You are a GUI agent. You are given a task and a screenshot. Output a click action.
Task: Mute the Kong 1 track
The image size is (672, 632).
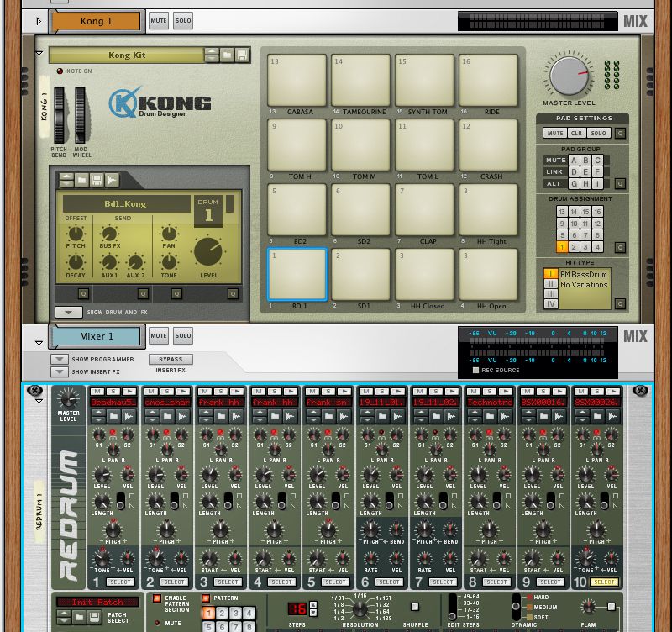(x=159, y=20)
